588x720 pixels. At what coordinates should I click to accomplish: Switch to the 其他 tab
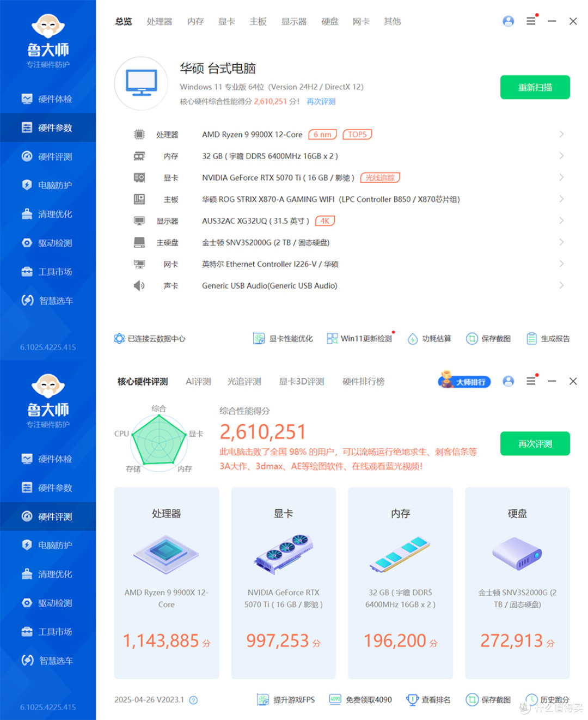coord(392,21)
